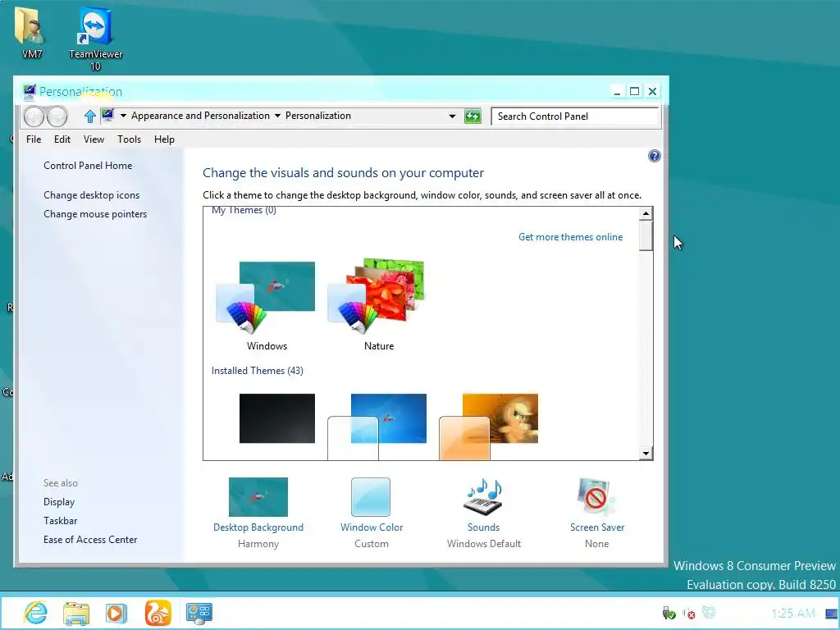Screen dimensions: 840x630
Task: Click the address bar control panel icon
Action: [x=107, y=115]
